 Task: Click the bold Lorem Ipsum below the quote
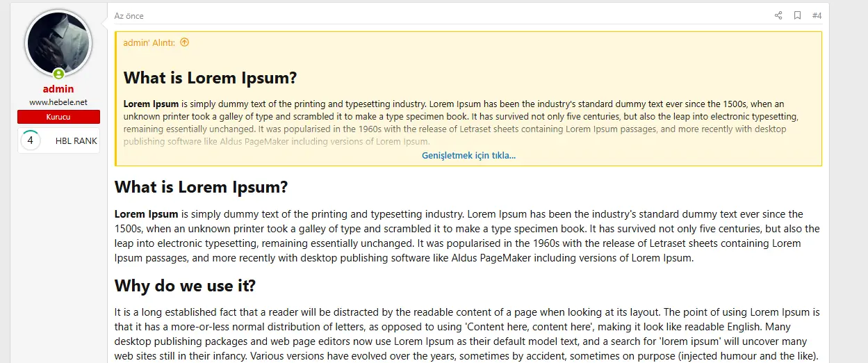(x=147, y=214)
